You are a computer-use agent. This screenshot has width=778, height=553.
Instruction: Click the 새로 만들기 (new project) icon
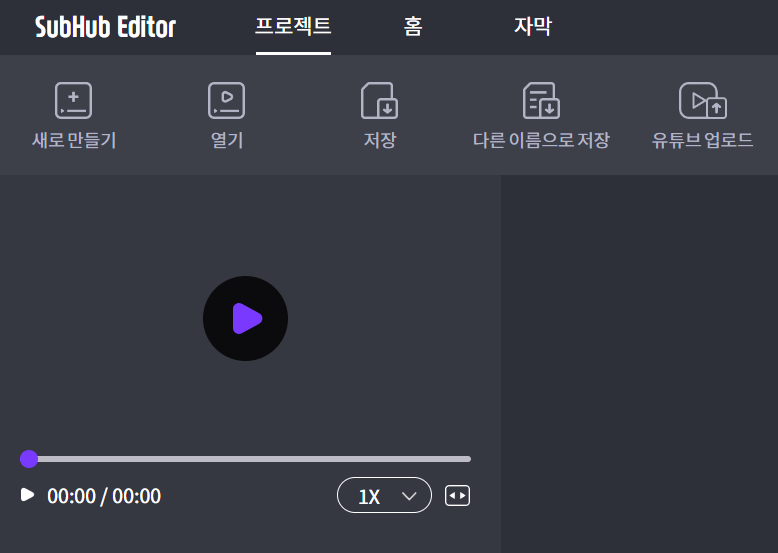[x=73, y=101]
